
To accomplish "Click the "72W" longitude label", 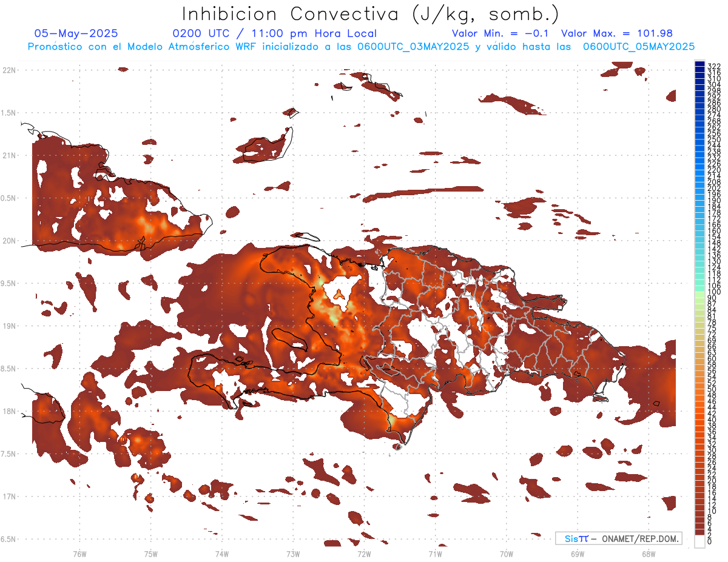I will [364, 554].
